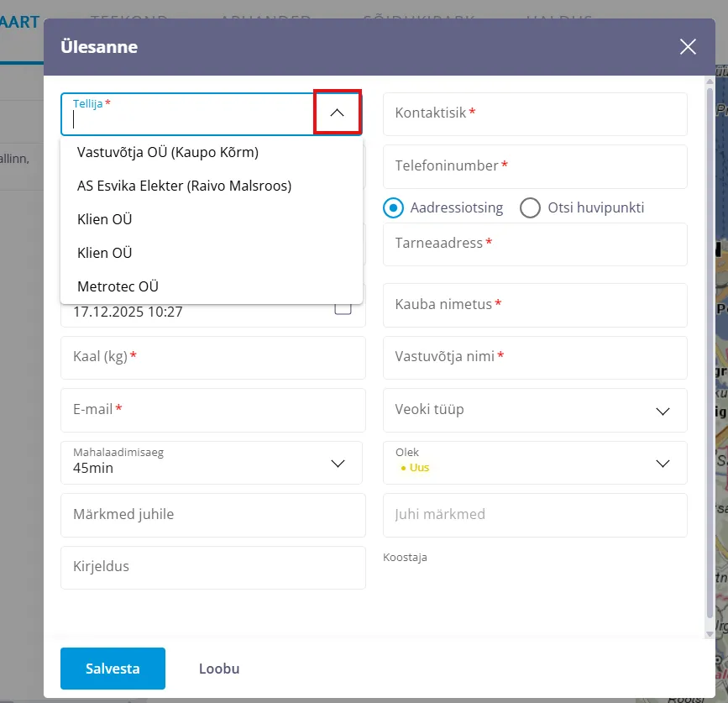
Task: Expand the Olek status dropdown
Action: pyautogui.click(x=663, y=463)
